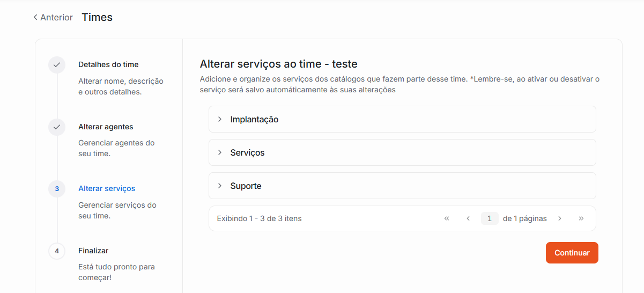Select the Alterar serviços step label
Image resolution: width=644 pixels, height=293 pixels.
click(x=107, y=189)
